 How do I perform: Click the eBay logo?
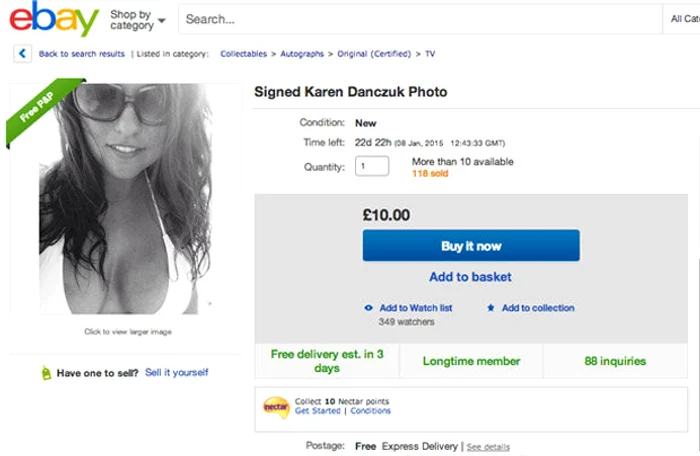coord(55,19)
